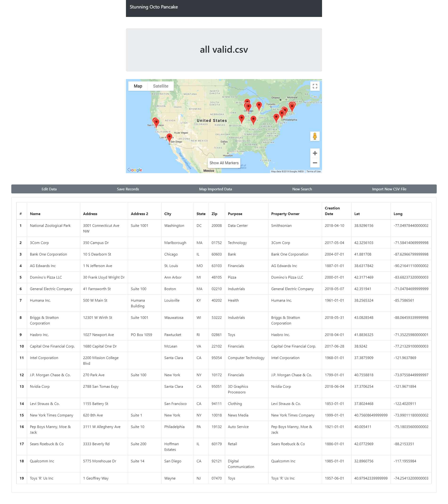
Task: Switch to the default Map view
Action: pos(138,86)
